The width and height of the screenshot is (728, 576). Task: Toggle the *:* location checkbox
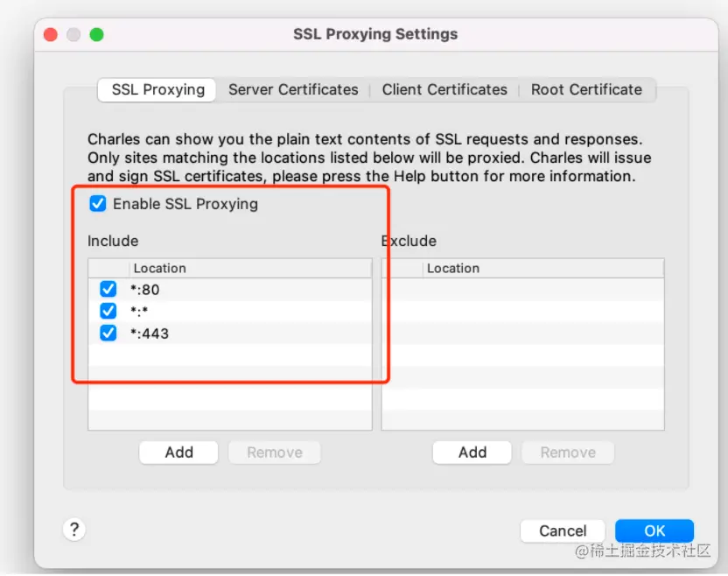tap(108, 311)
